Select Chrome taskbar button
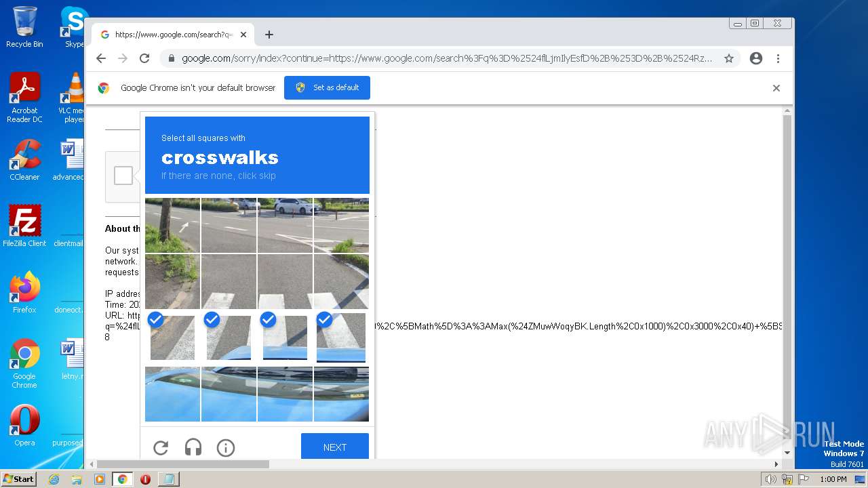This screenshot has width=868, height=488. pyautogui.click(x=122, y=479)
